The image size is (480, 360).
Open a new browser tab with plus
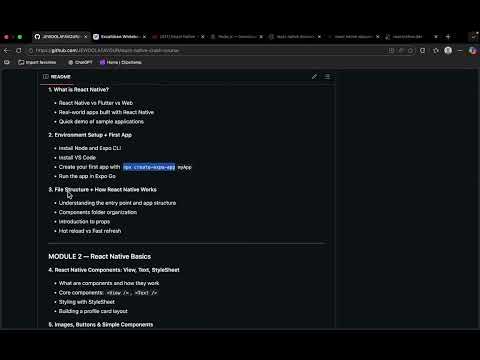click(x=448, y=37)
